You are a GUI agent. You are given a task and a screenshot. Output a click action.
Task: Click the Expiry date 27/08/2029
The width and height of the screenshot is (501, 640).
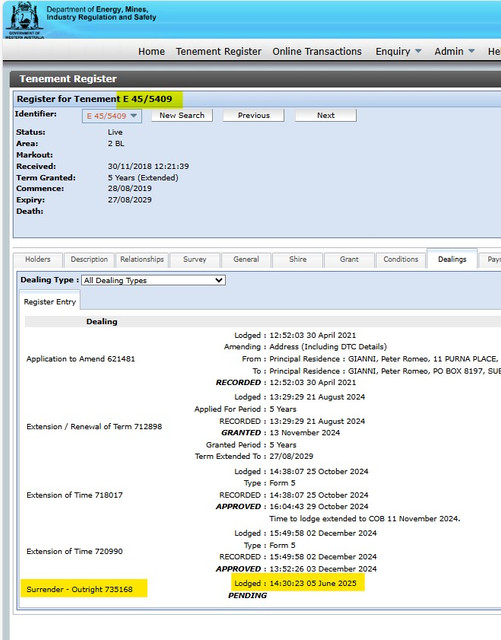129,200
